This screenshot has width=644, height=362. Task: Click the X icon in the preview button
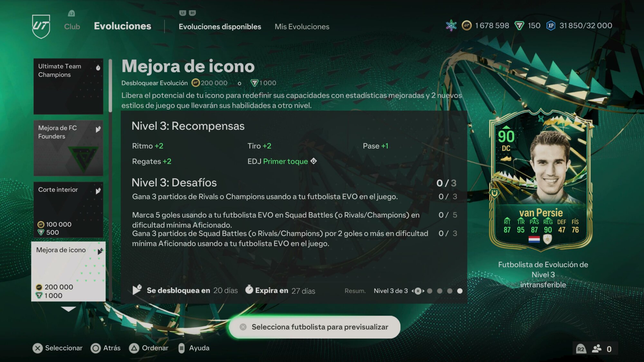pyautogui.click(x=243, y=327)
